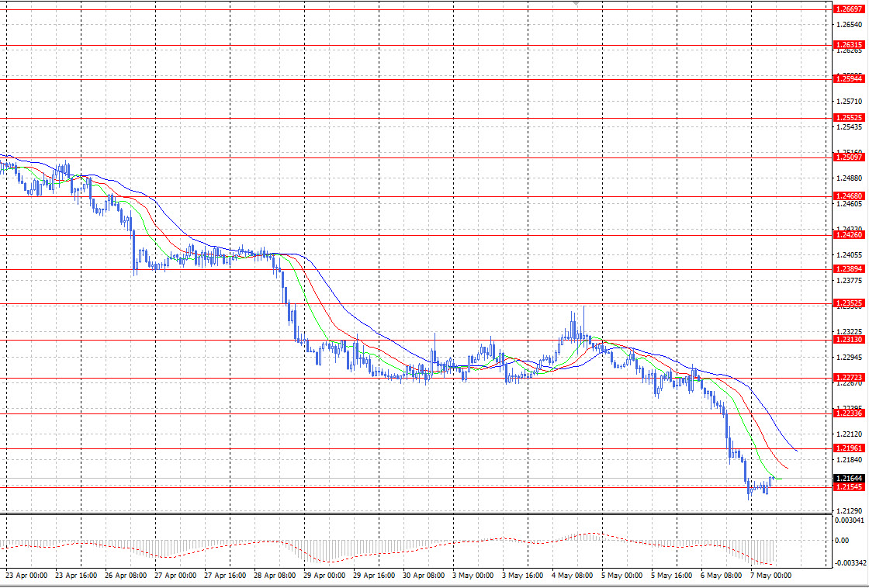Click the 3 May 16:00 time label

click(523, 576)
